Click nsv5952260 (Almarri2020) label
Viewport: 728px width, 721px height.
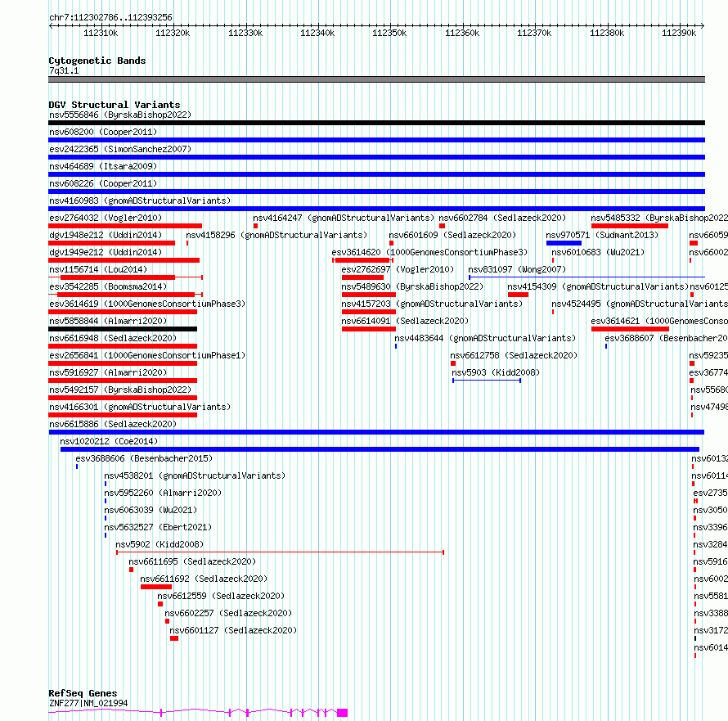point(163,493)
